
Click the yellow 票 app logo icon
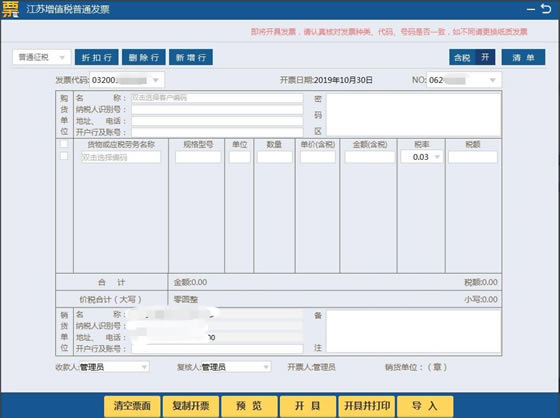[10, 9]
